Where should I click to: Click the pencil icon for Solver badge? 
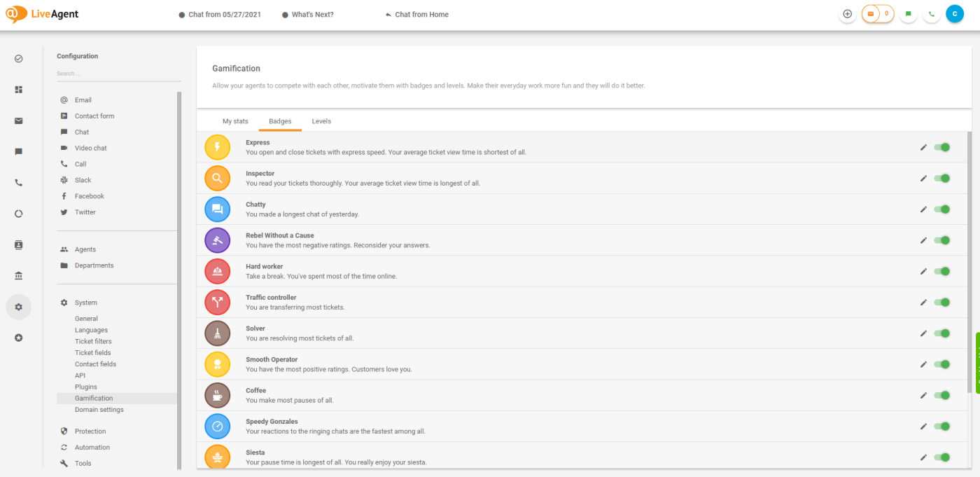[923, 333]
